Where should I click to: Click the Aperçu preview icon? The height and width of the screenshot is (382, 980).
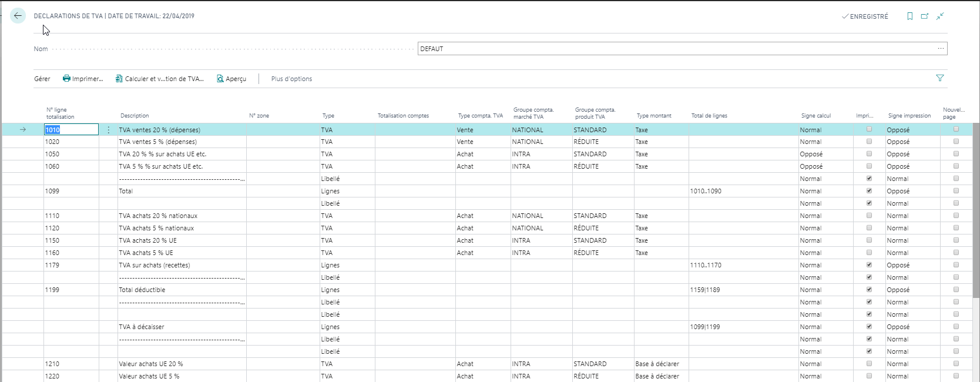[x=220, y=79]
